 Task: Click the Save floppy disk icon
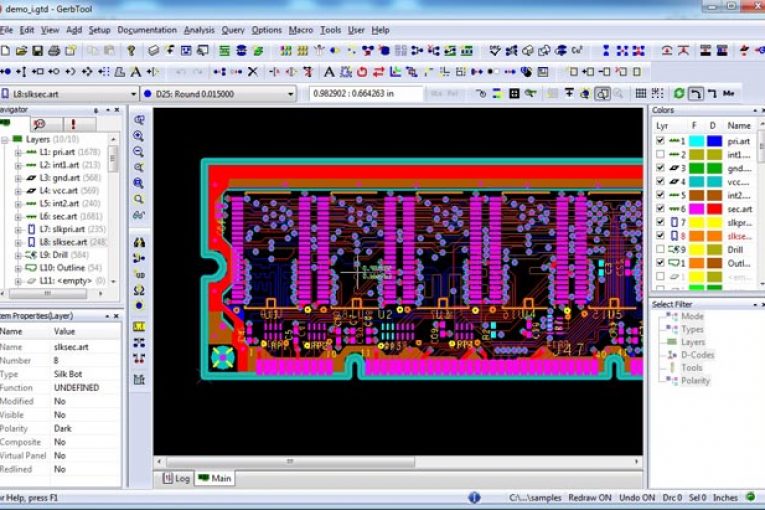(x=38, y=50)
